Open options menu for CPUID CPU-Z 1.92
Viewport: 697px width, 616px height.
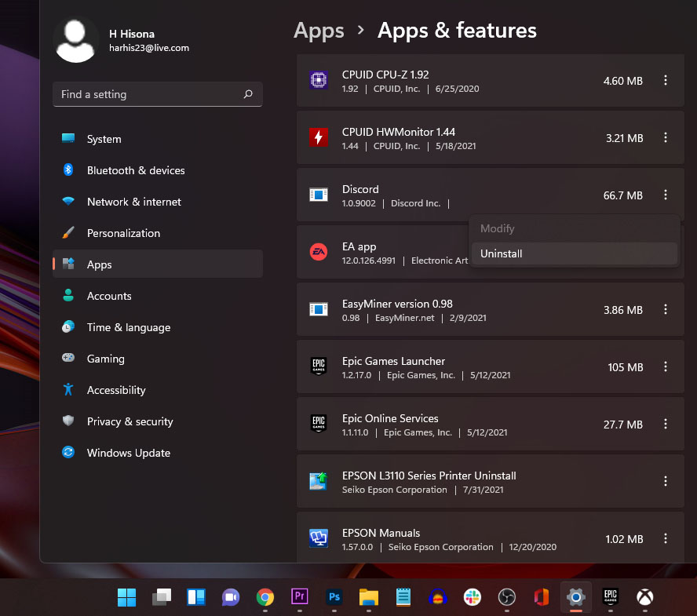666,81
